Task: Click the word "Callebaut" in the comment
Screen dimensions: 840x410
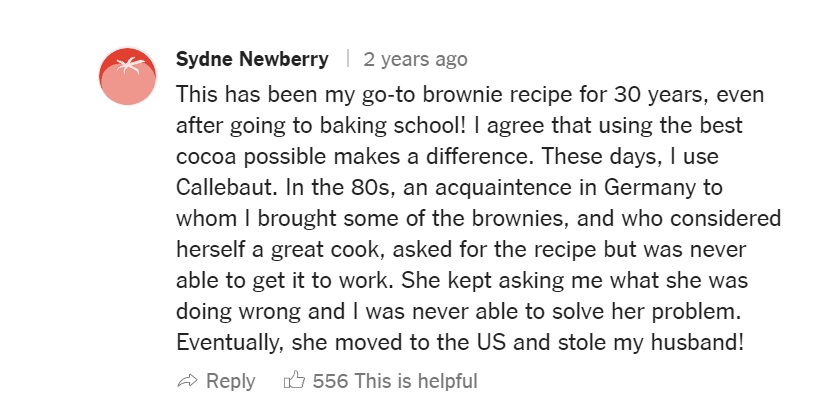Action: pos(224,187)
